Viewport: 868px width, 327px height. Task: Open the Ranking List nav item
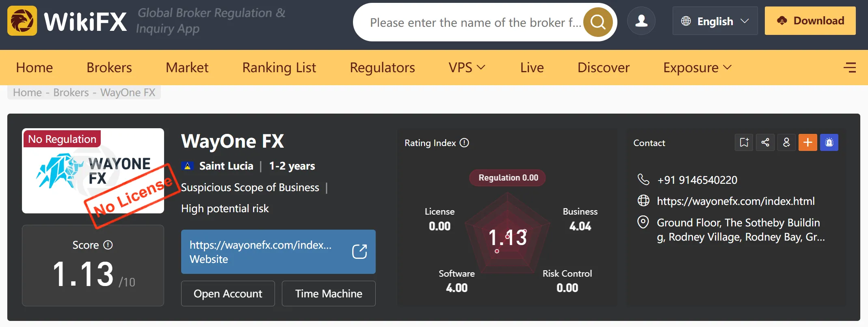coord(279,67)
